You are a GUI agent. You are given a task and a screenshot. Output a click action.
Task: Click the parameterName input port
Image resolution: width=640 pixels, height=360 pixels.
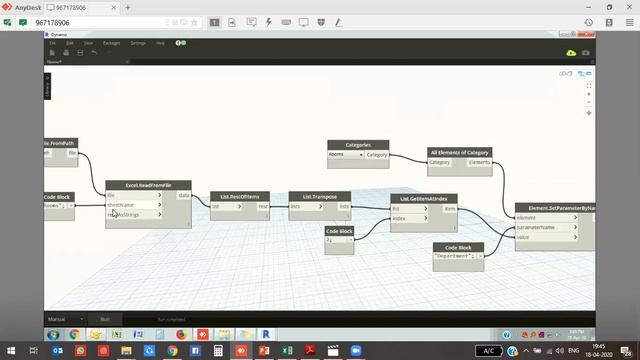point(547,227)
